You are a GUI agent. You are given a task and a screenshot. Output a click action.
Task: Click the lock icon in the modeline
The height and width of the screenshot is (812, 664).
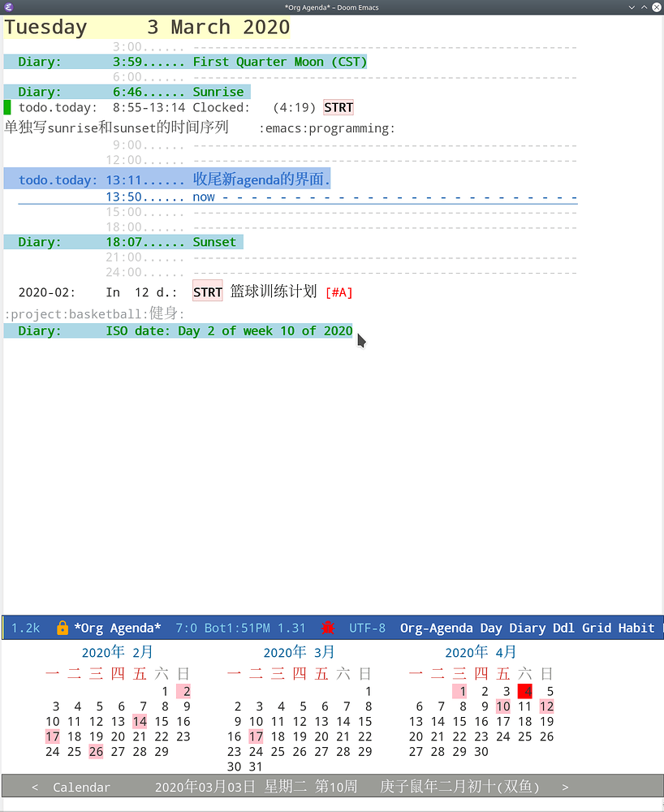click(x=63, y=628)
